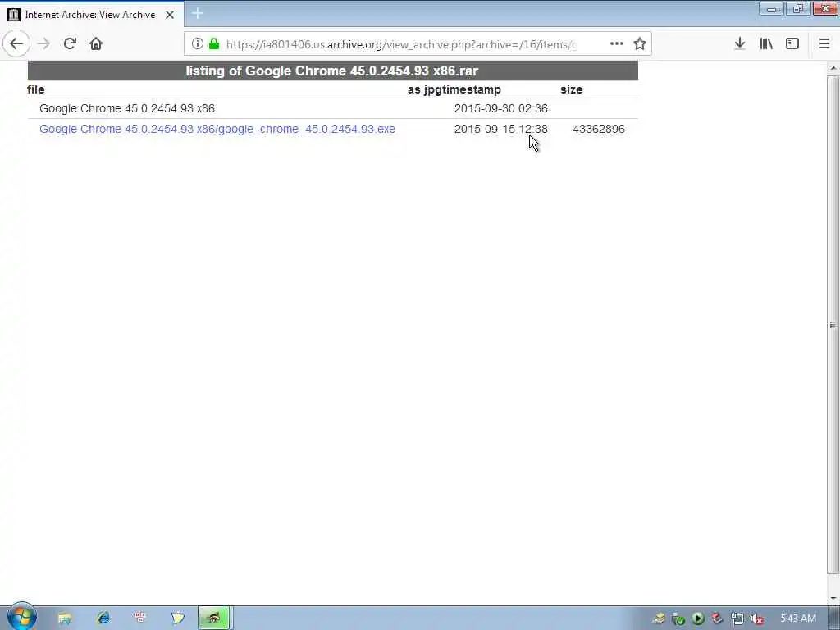840x630 pixels.
Task: Click the forward navigation arrow
Action: 43,43
